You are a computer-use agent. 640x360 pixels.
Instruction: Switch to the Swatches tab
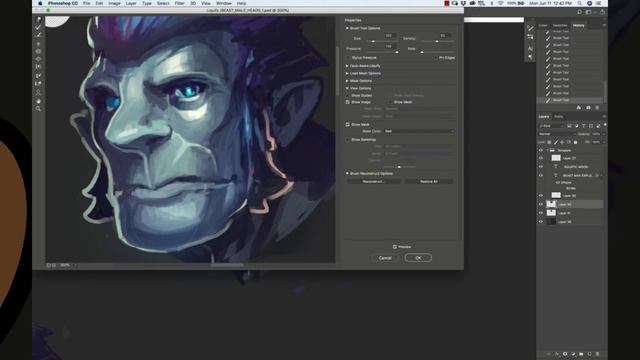(560, 25)
